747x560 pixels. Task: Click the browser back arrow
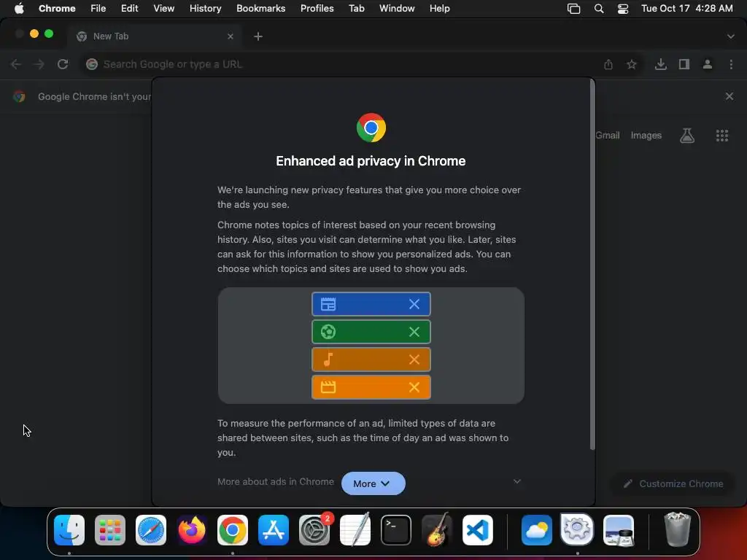coord(16,64)
